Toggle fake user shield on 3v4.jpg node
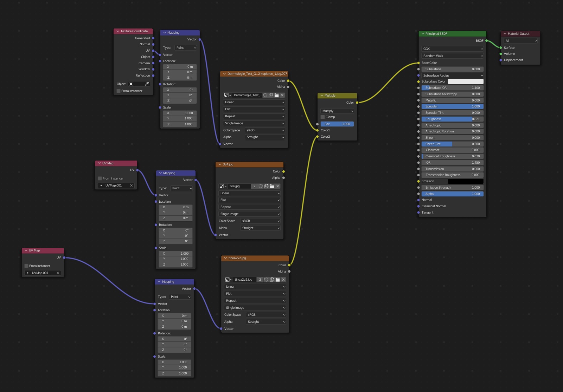 [x=261, y=186]
